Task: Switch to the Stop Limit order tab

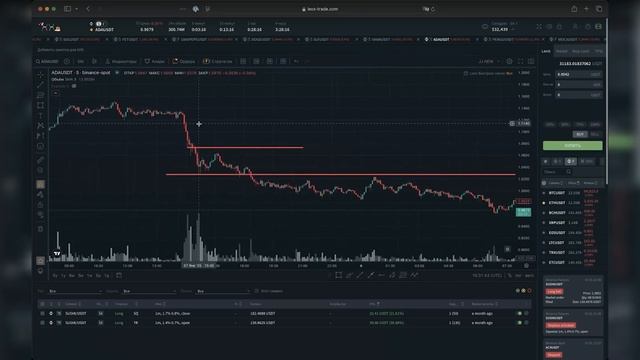Action: point(580,51)
